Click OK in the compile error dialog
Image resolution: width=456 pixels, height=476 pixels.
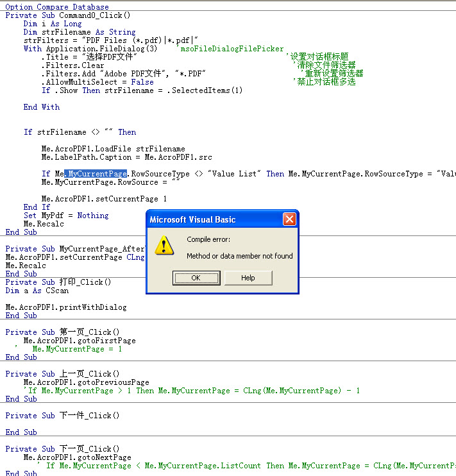(196, 278)
